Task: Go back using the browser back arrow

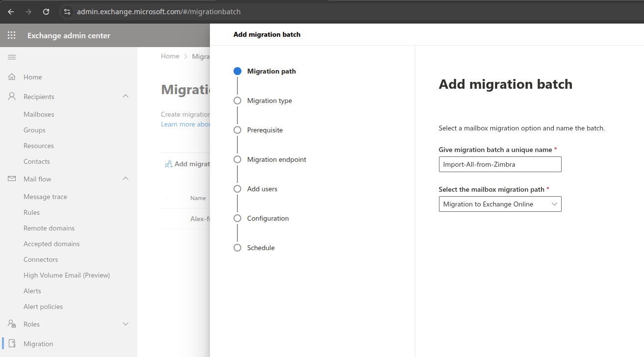Action: (x=11, y=11)
